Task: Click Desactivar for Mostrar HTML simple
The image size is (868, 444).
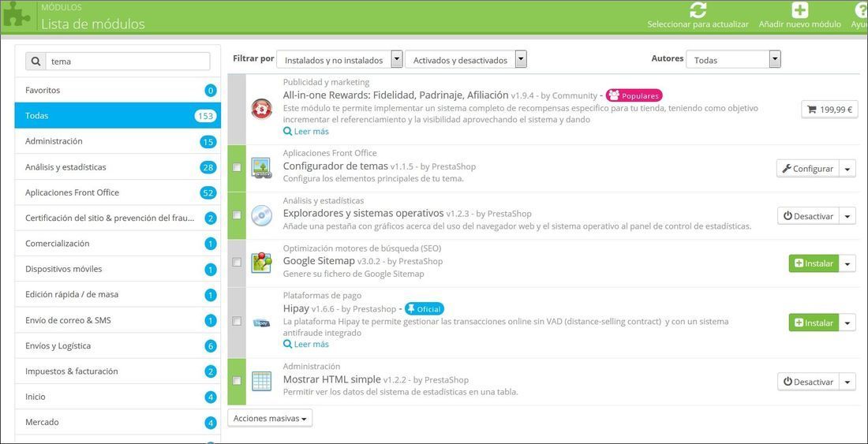Action: click(x=808, y=382)
